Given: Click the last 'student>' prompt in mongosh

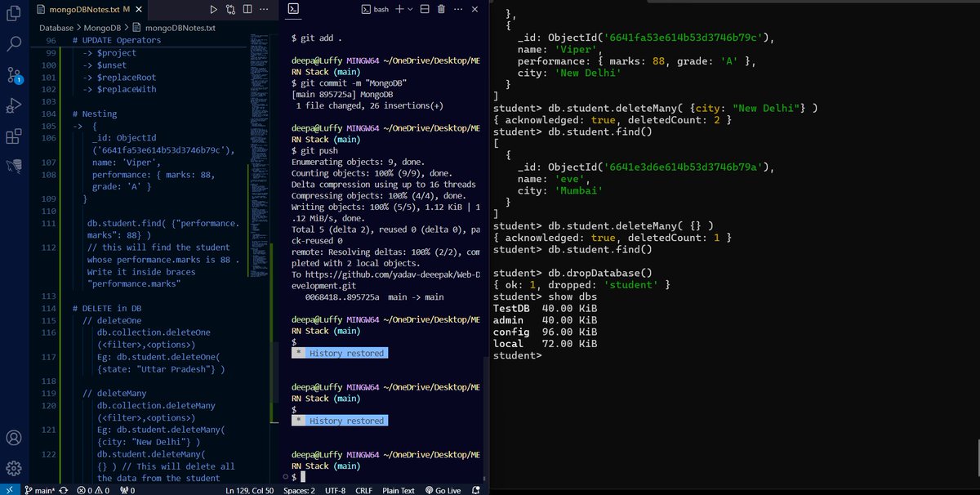Looking at the screenshot, I should tap(517, 355).
